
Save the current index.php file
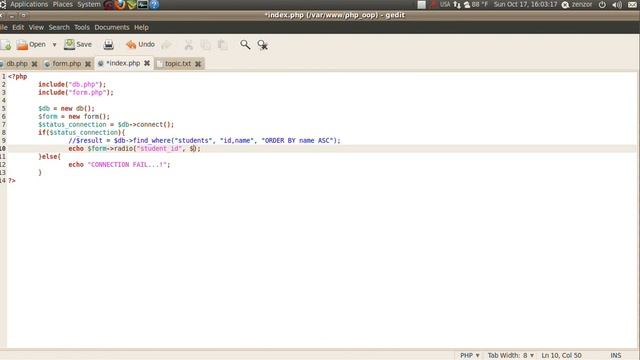click(x=78, y=44)
